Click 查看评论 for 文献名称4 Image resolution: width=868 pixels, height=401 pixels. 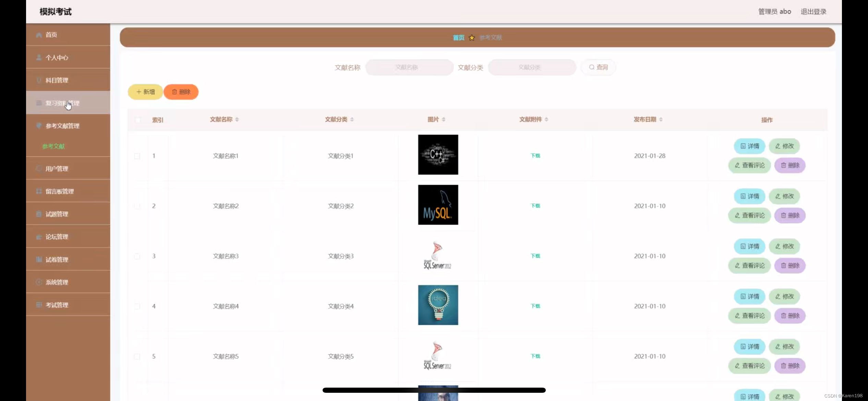tap(749, 316)
